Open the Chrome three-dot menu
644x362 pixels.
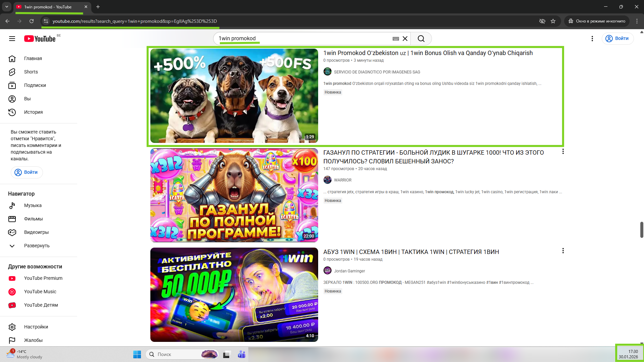637,21
